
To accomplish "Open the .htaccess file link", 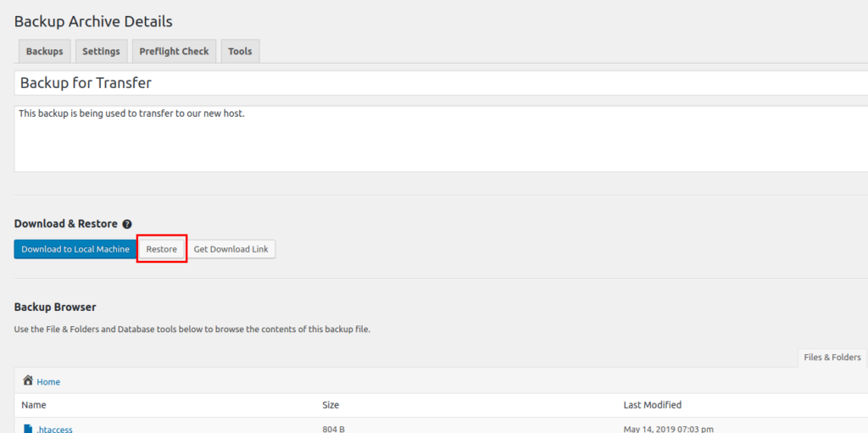I will pos(54,429).
